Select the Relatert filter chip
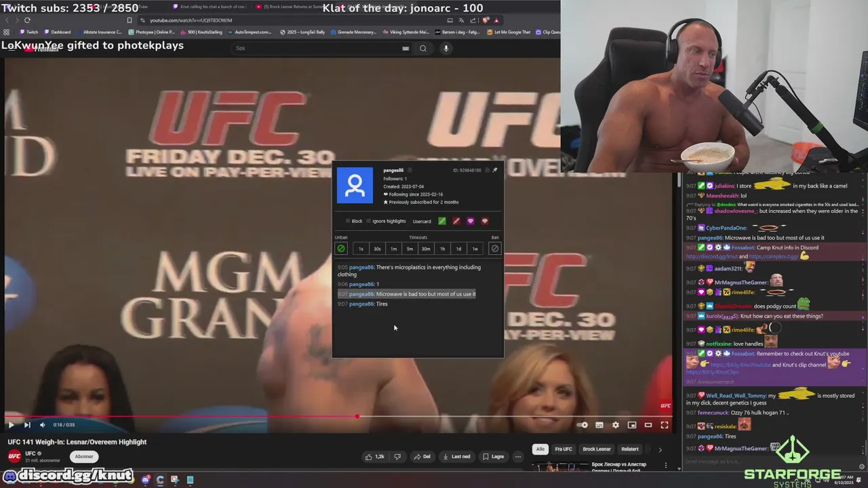This screenshot has width=868, height=488. click(630, 449)
